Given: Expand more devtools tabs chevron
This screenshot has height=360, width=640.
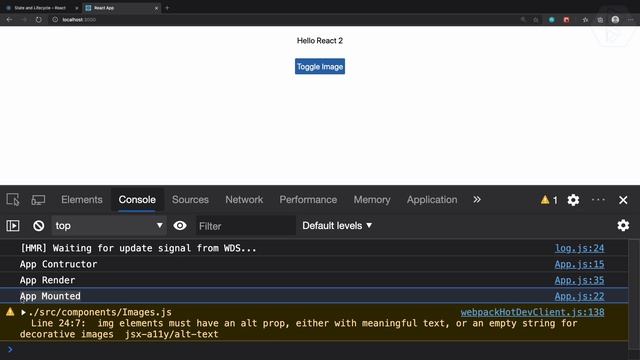Looking at the screenshot, I should click(477, 200).
